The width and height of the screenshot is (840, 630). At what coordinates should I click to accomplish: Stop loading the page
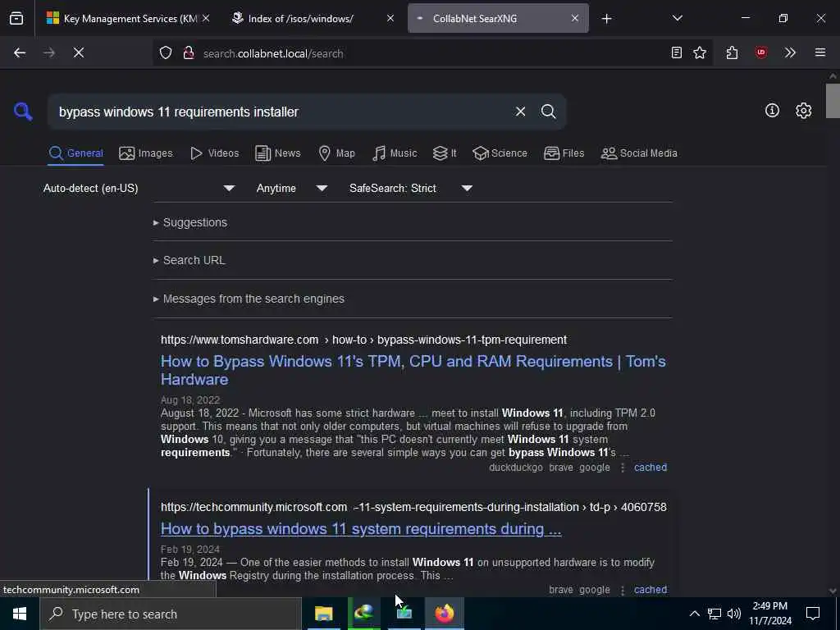[79, 52]
